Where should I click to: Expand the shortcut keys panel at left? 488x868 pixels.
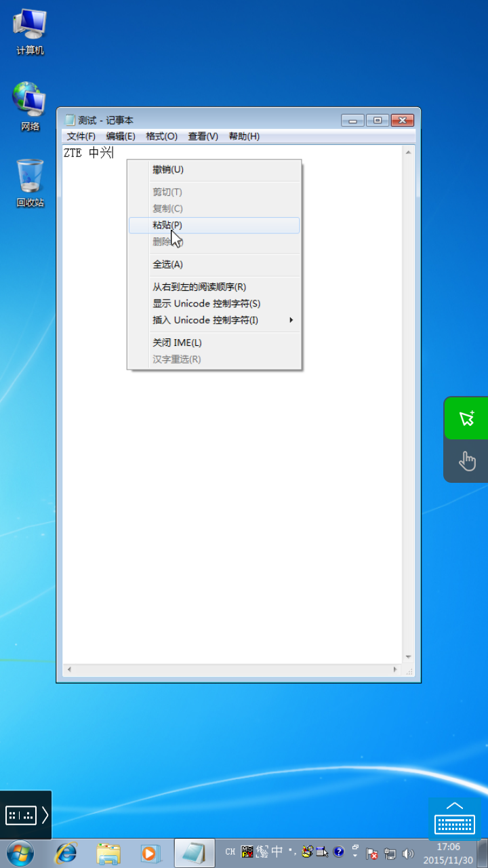tap(26, 815)
